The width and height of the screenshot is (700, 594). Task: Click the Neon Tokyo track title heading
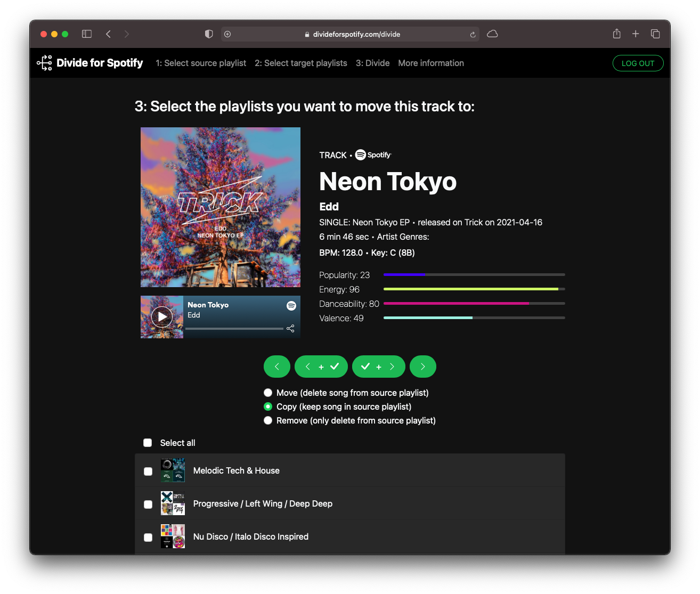coord(388,182)
